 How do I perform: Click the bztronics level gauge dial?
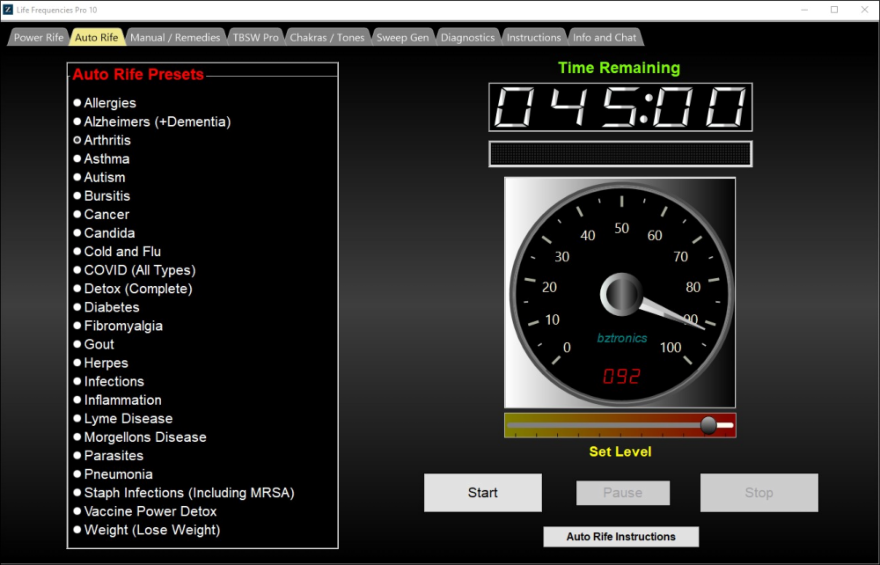click(620, 293)
